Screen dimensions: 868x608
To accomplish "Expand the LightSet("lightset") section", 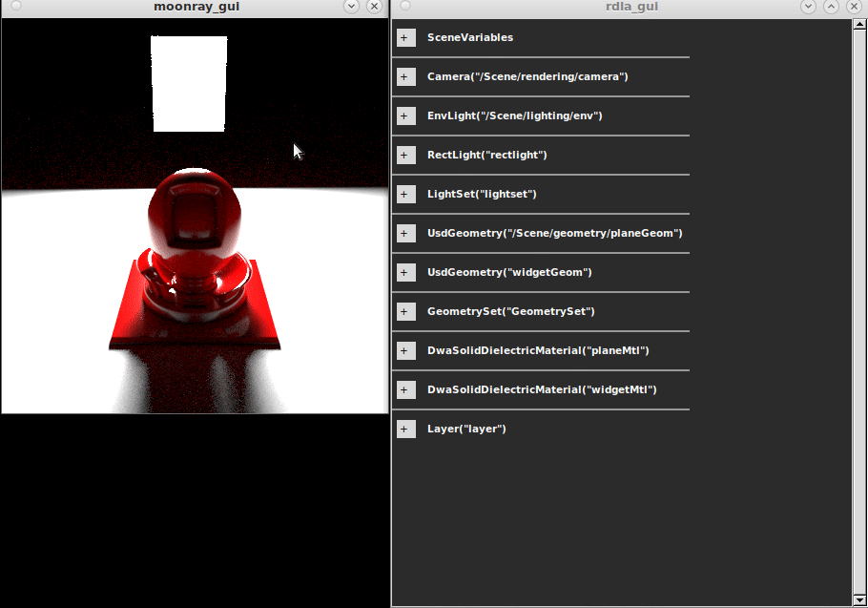I will coord(405,195).
